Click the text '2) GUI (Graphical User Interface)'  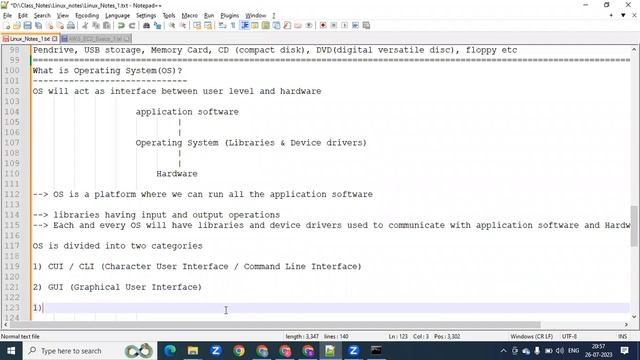pyautogui.click(x=117, y=287)
